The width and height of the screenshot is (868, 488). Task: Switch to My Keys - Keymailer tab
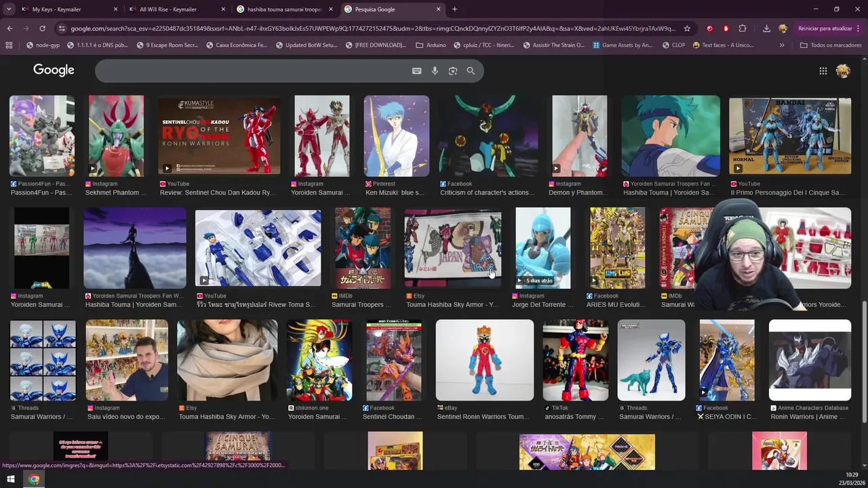[68, 9]
